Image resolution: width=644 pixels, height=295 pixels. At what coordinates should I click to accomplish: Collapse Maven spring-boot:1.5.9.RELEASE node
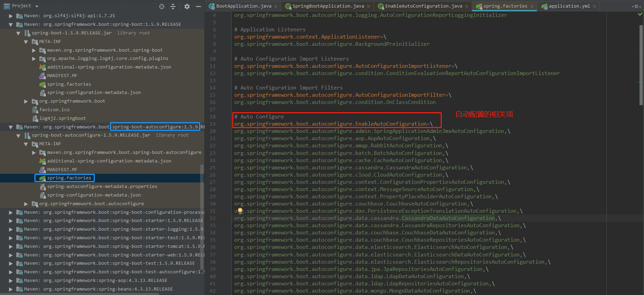click(11, 24)
